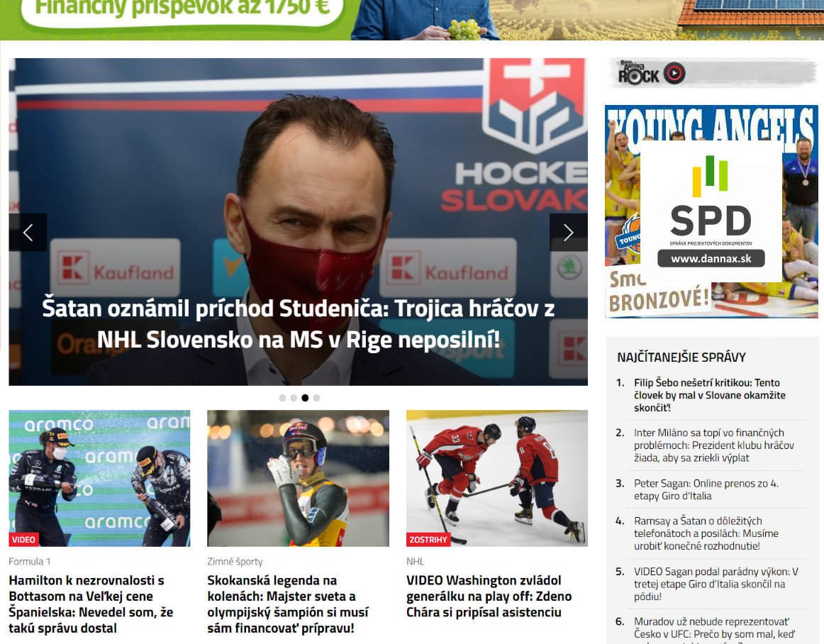
Task: Open the ZOSTRIHY badge on hockey thumbnail
Action: click(428, 539)
